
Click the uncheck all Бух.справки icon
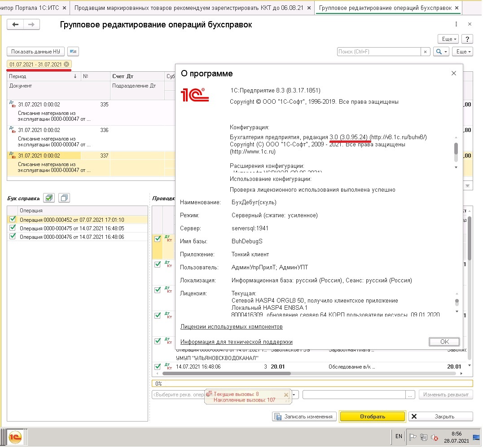(64, 198)
